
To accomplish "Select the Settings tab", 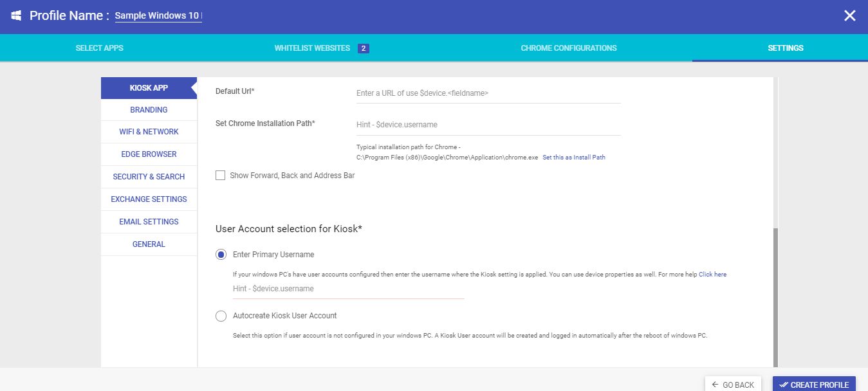I will pos(786,48).
